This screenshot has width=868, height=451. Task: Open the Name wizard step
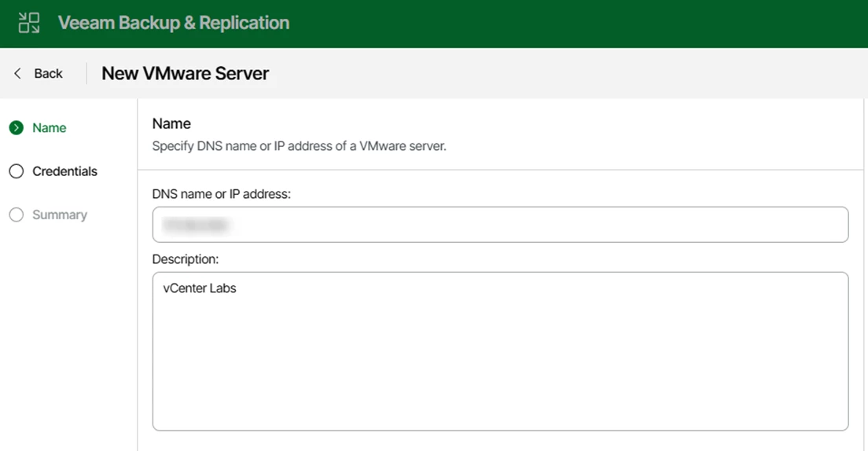coord(50,128)
